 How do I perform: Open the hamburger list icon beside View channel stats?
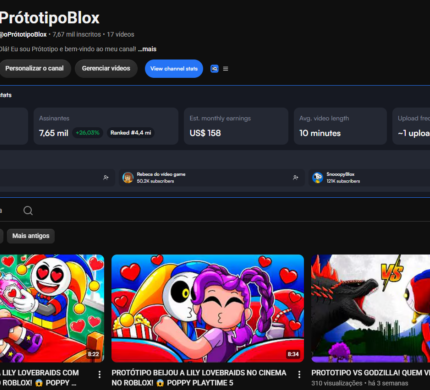click(x=226, y=69)
